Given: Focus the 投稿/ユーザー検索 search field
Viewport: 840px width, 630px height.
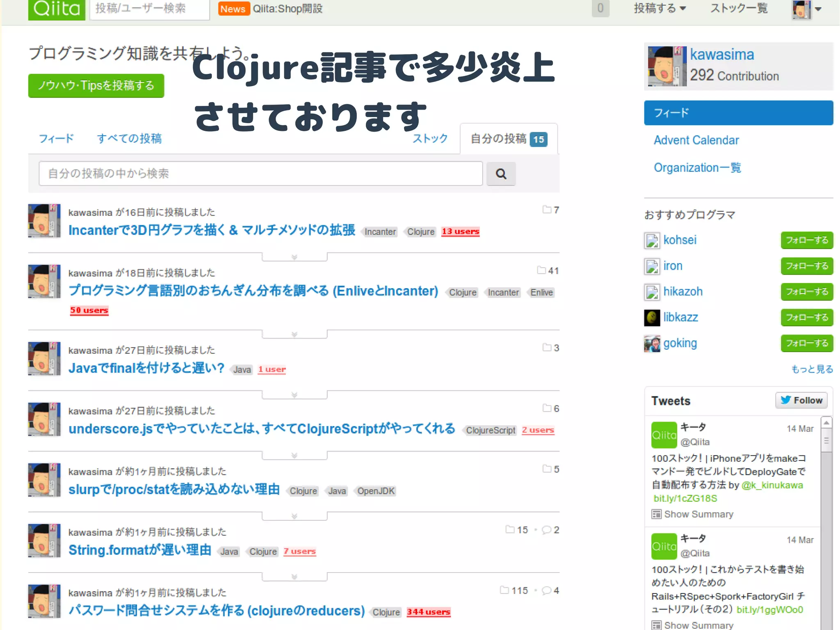Looking at the screenshot, I should [149, 9].
